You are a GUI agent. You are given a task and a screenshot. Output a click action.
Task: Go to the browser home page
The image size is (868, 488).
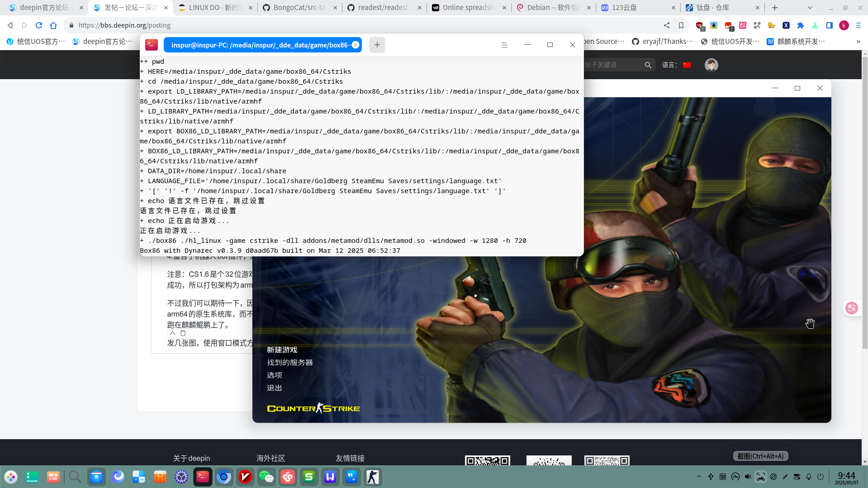tap(53, 25)
